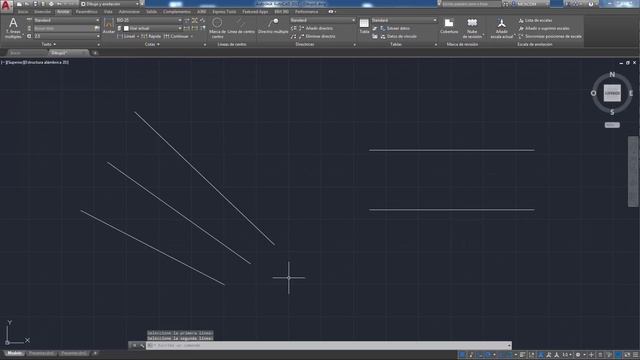Open the AutoCAD application menu logo
This screenshot has width=640, height=360.
(x=6, y=5)
